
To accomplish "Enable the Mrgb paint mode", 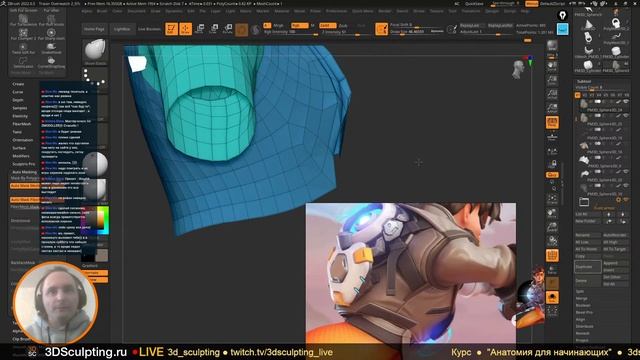I will 278,25.
